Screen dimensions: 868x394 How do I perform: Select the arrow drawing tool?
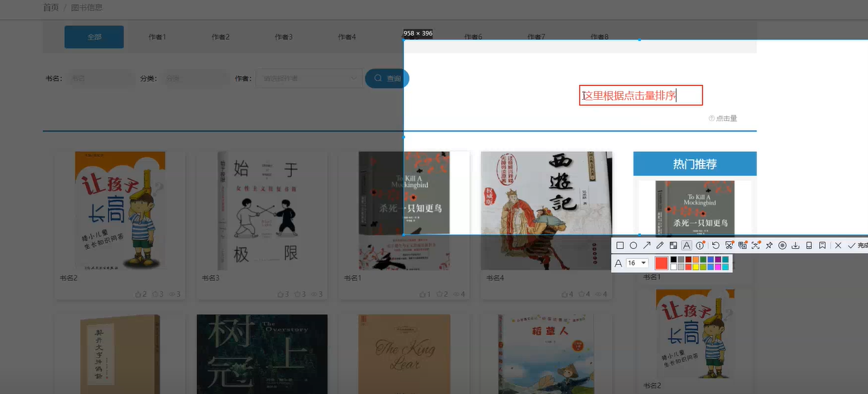647,246
